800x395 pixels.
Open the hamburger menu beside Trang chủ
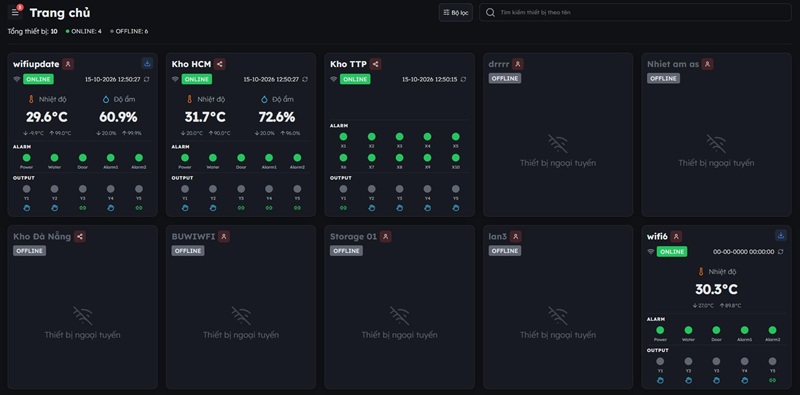15,12
